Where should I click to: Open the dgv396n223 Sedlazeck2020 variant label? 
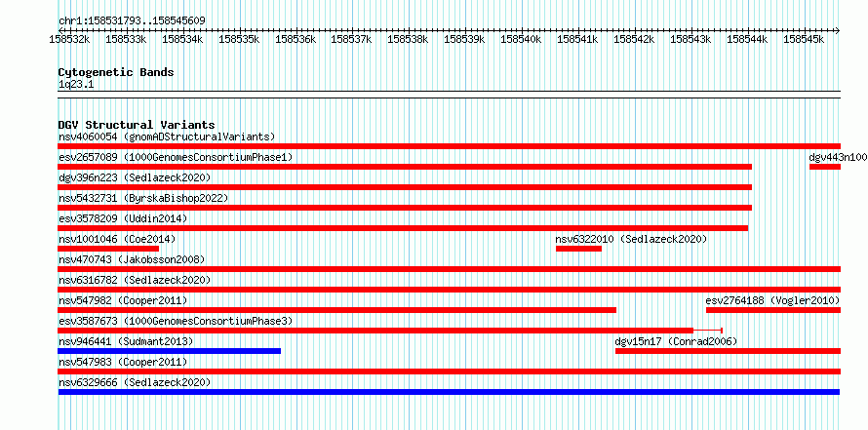(x=135, y=177)
